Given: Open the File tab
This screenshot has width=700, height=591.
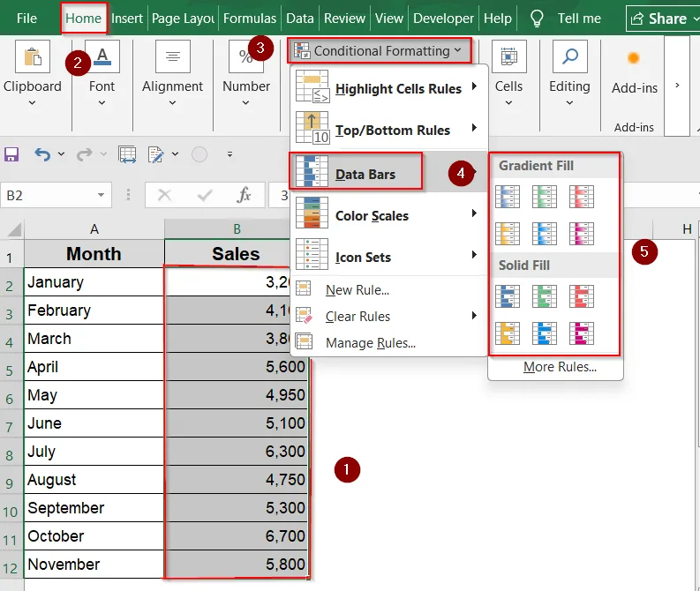Looking at the screenshot, I should point(26,19).
